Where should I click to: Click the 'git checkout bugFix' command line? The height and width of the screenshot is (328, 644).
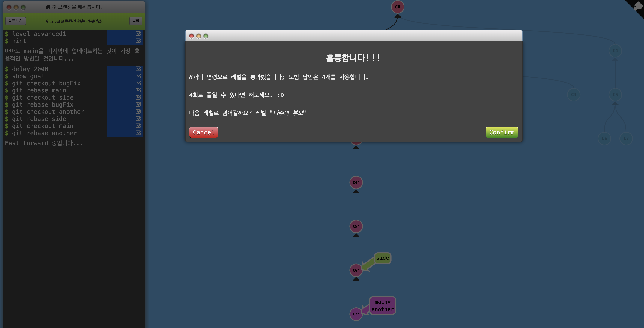(46, 83)
